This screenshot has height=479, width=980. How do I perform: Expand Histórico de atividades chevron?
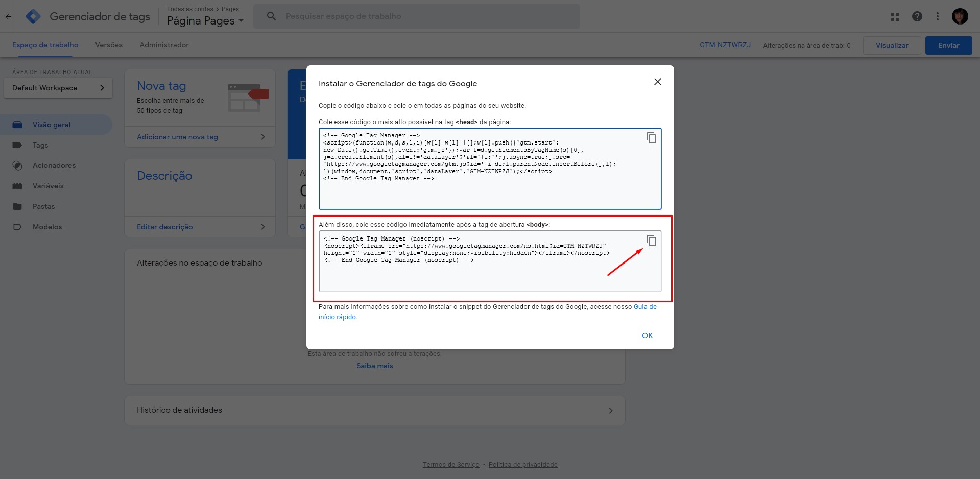tap(611, 411)
